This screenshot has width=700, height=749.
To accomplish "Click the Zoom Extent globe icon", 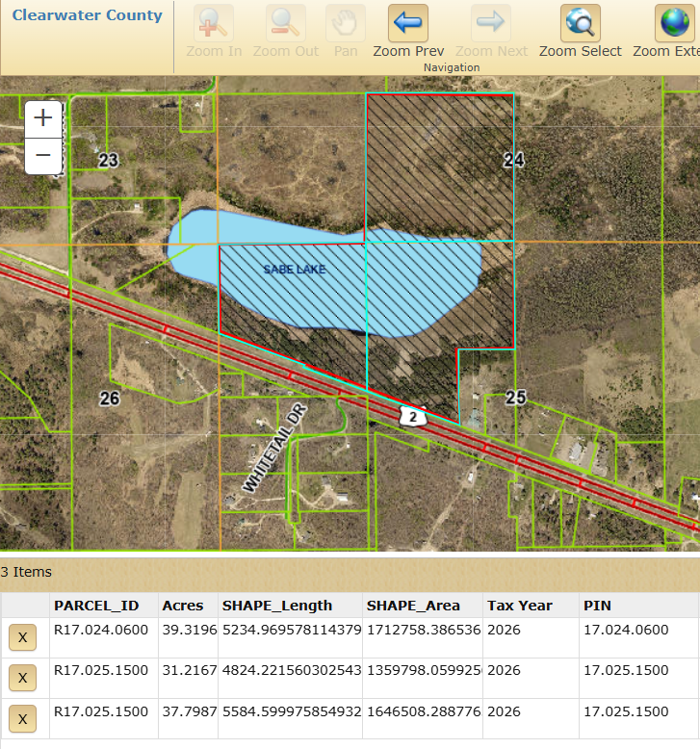I will (674, 23).
